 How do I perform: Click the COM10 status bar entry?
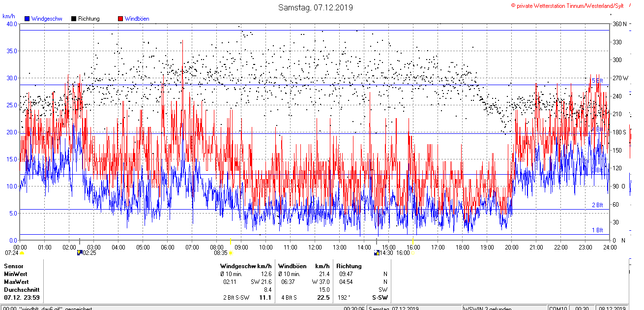click(x=558, y=308)
